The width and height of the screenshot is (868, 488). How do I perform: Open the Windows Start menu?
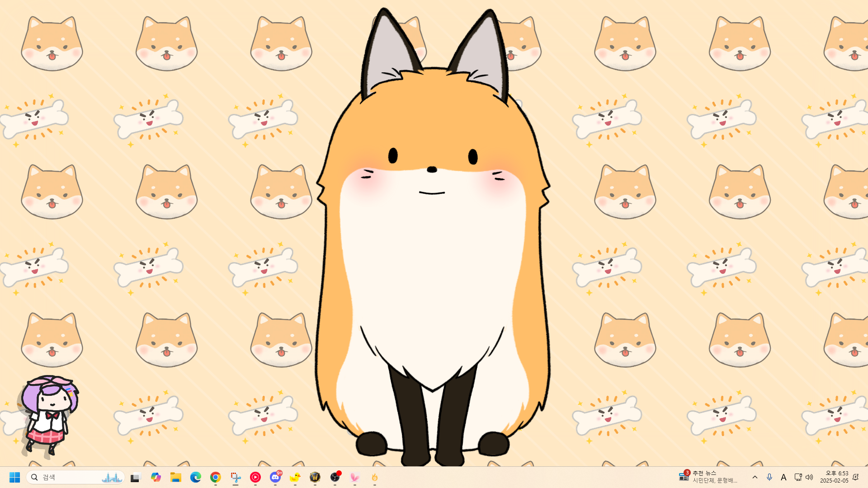(x=14, y=477)
